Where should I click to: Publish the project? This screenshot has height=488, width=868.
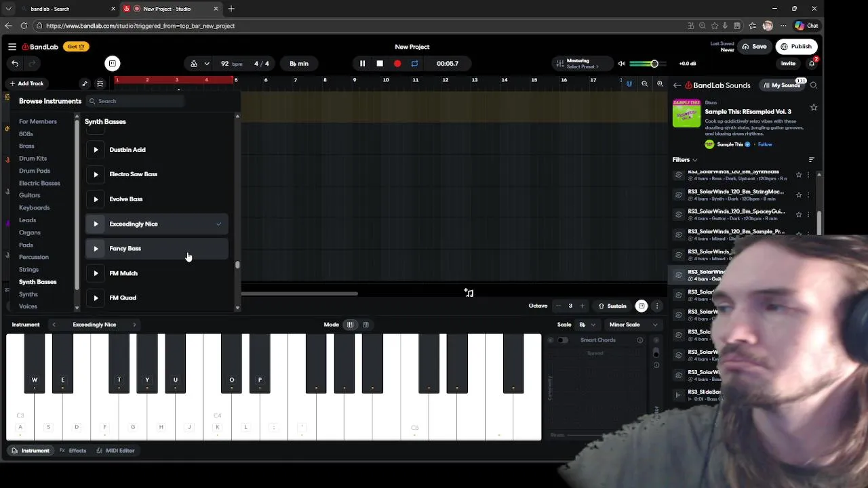(796, 47)
